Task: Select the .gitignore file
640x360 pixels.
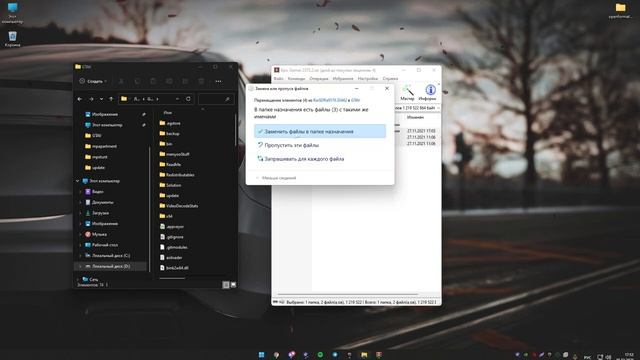Action: tap(175, 237)
